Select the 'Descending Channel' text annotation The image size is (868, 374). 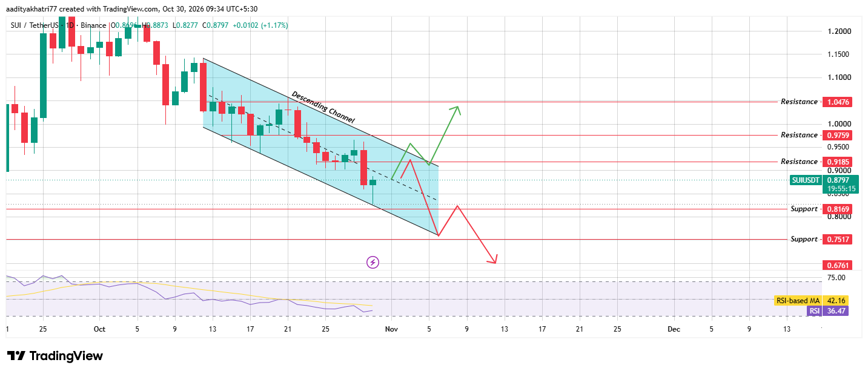pos(323,107)
